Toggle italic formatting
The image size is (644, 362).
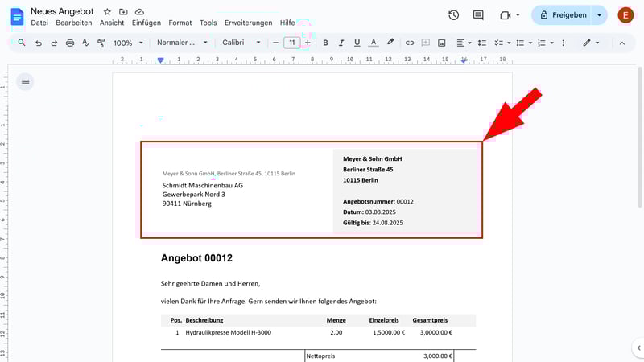coord(341,43)
